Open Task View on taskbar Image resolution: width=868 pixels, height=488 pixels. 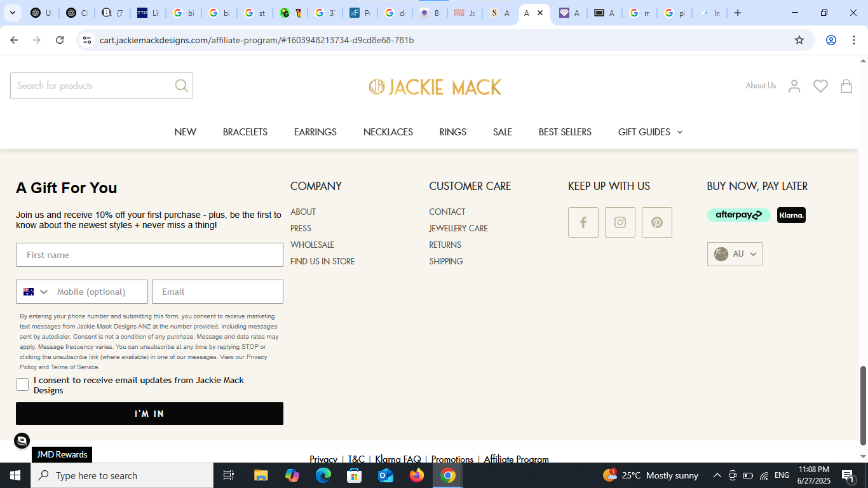pos(229,475)
